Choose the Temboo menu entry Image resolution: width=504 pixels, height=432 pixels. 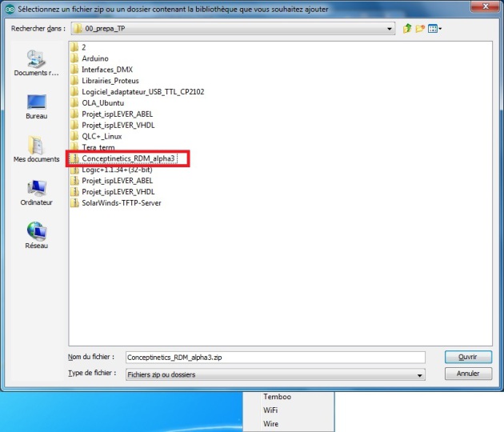[x=276, y=397]
